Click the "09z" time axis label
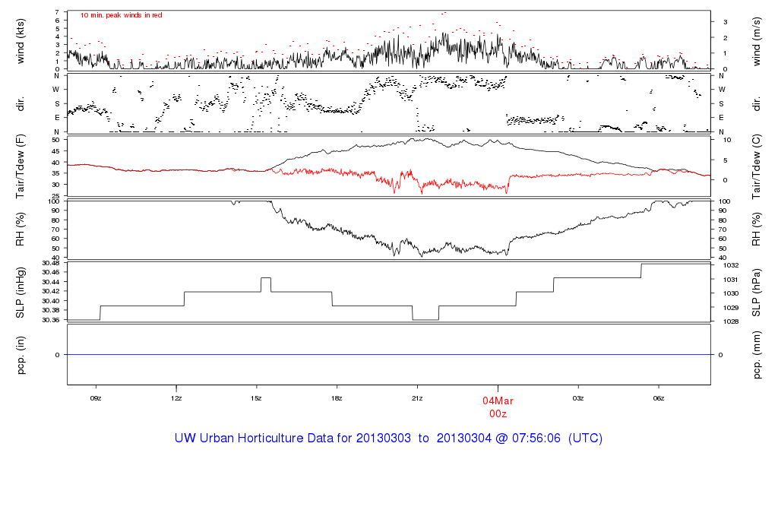 pyautogui.click(x=96, y=398)
